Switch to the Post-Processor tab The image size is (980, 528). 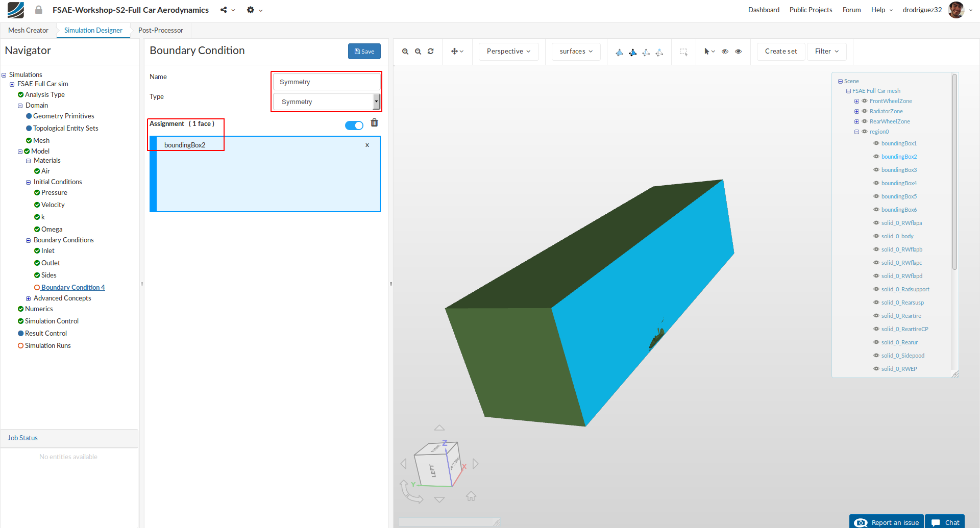tap(161, 30)
